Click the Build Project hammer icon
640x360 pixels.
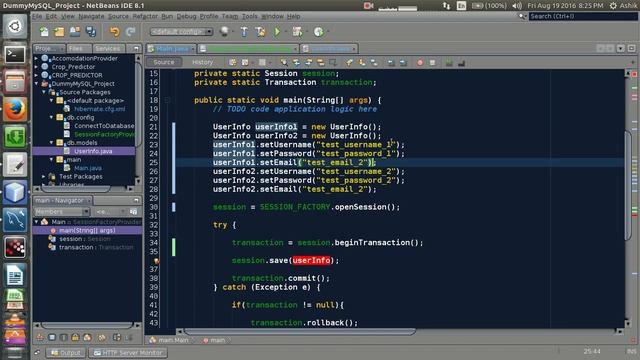244,31
